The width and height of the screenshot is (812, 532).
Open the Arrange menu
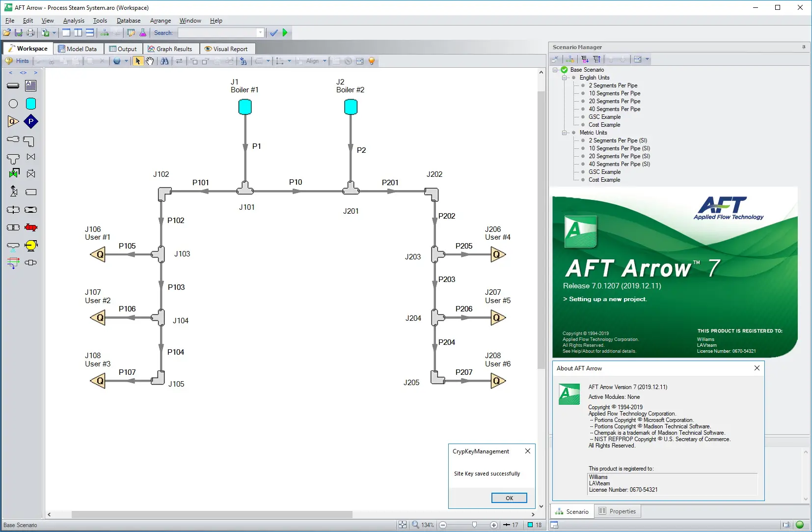(161, 21)
